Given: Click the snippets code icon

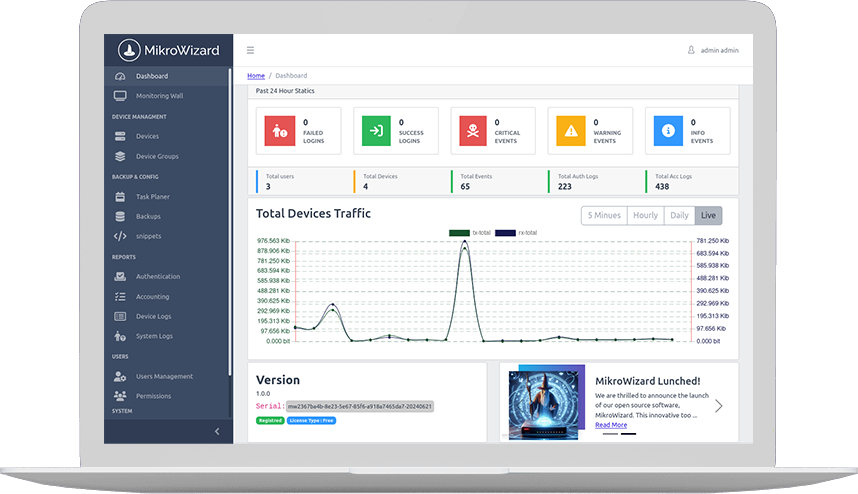Looking at the screenshot, I should point(120,236).
